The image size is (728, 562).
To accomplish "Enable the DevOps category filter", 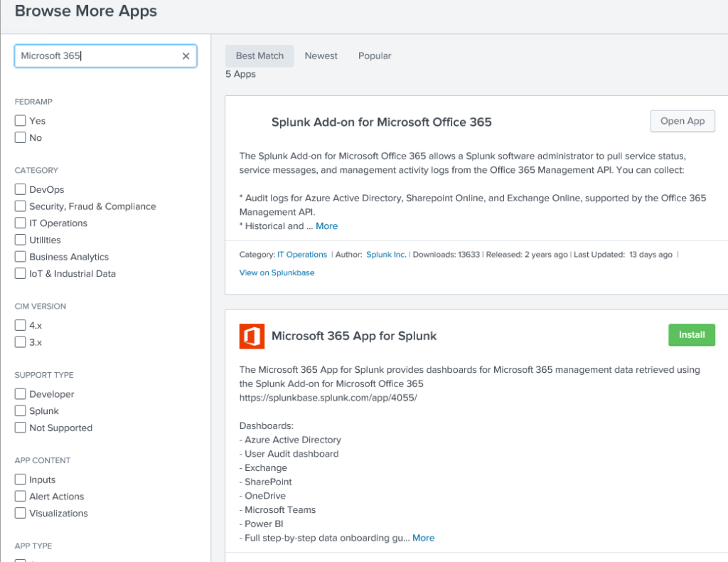I will click(20, 189).
